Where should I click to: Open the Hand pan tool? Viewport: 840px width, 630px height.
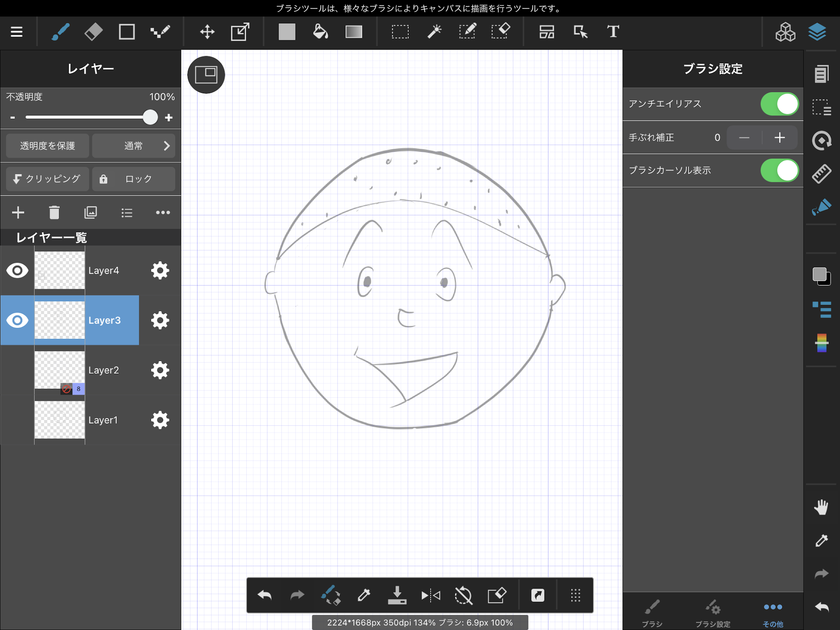click(x=821, y=507)
